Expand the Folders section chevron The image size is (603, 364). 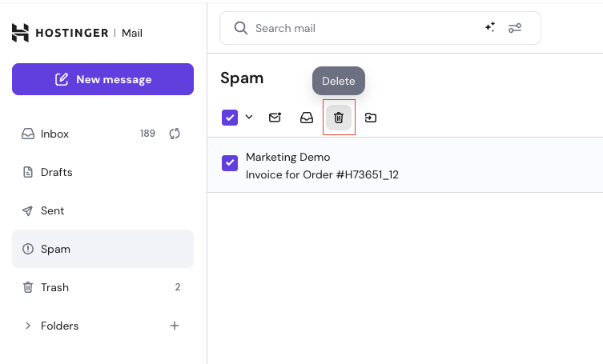28,326
